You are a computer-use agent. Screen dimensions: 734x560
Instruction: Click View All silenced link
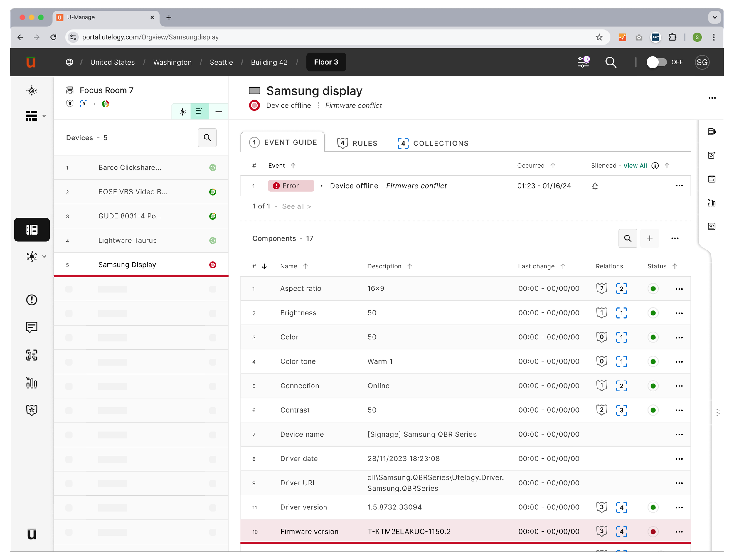pos(635,166)
